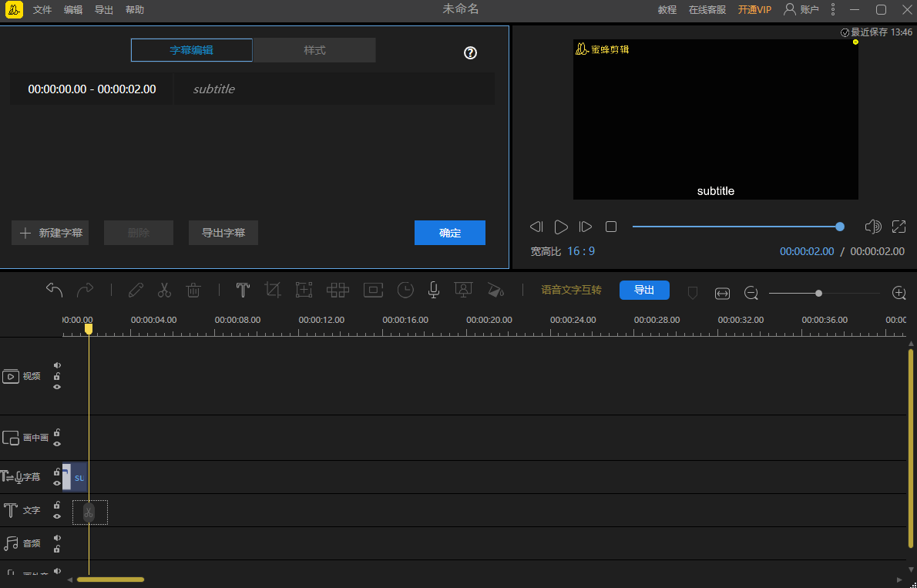The height and width of the screenshot is (588, 917).
Task: Toggle visibility of the 文字 track
Action: (57, 516)
